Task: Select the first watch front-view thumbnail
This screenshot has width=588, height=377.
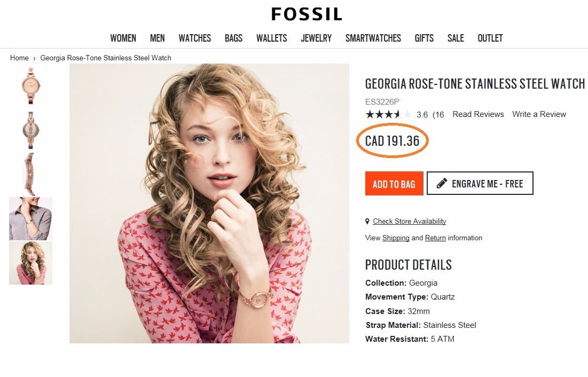Action: click(30, 85)
